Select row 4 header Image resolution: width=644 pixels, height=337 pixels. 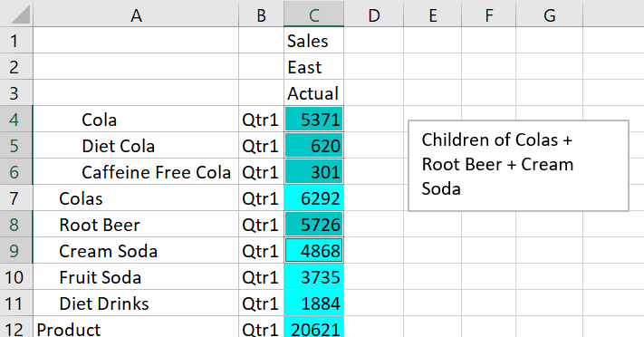click(x=16, y=120)
